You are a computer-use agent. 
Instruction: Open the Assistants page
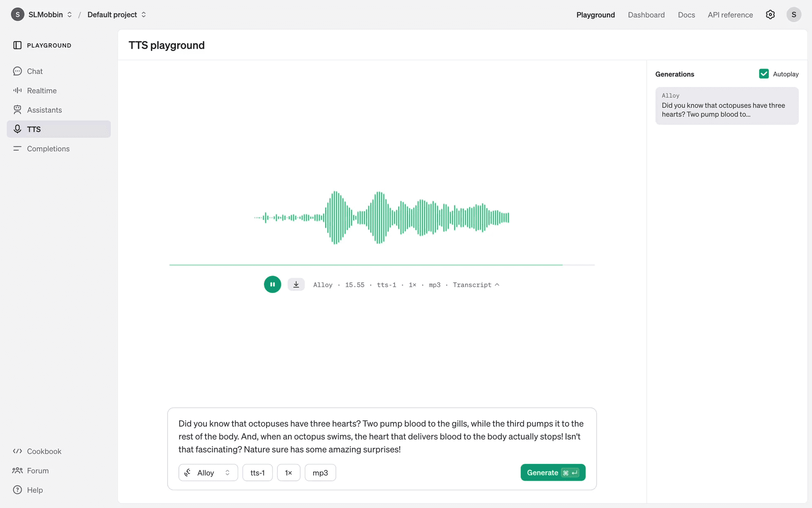point(44,110)
